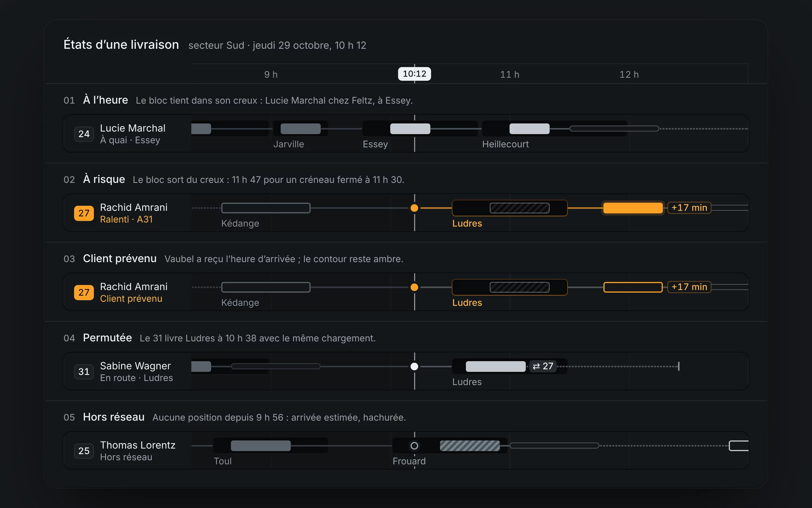Select vehicle badge 25 for Thomas Lorentz
812x508 pixels.
pos(84,451)
